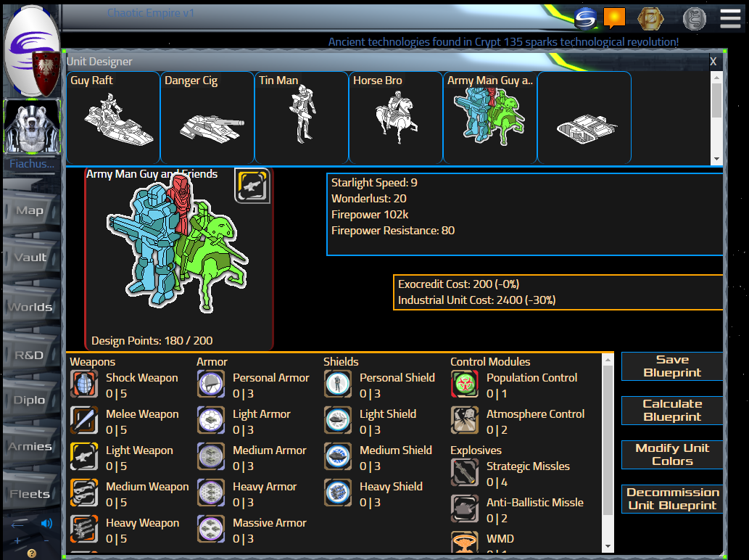Open the hamburger menu at top right
Viewport: 749px width, 560px height.
pos(730,19)
